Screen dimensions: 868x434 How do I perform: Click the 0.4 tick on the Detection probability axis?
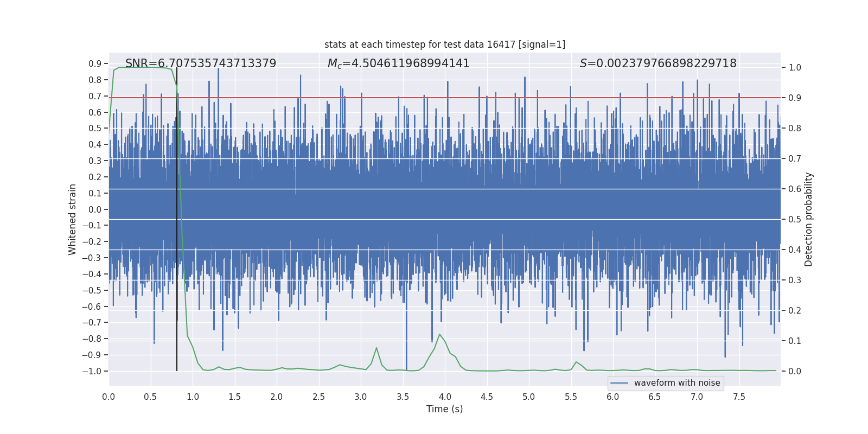coord(795,250)
